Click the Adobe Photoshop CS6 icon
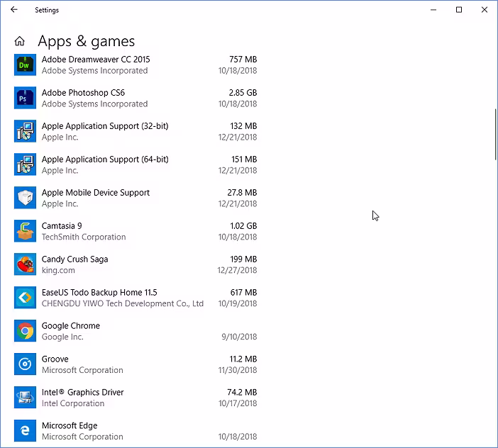The height and width of the screenshot is (448, 498). point(25,98)
